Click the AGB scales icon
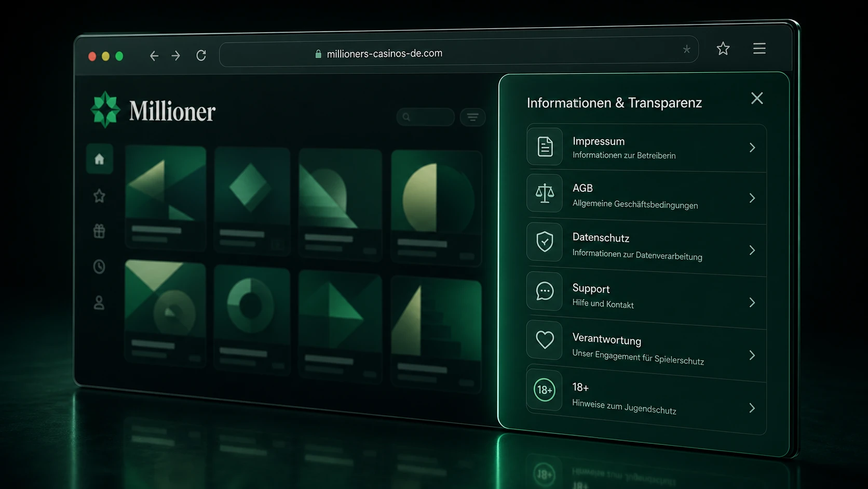The width and height of the screenshot is (868, 489). 545,193
